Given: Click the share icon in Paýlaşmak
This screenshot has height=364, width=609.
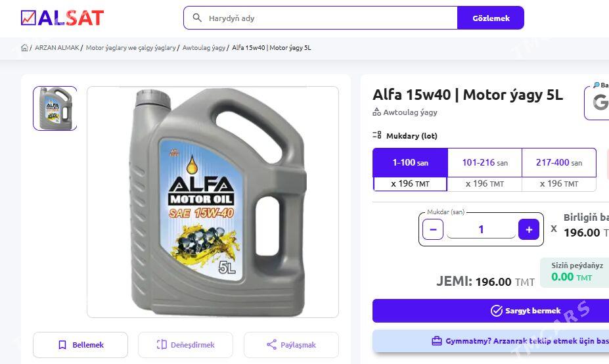Looking at the screenshot, I should 271,345.
